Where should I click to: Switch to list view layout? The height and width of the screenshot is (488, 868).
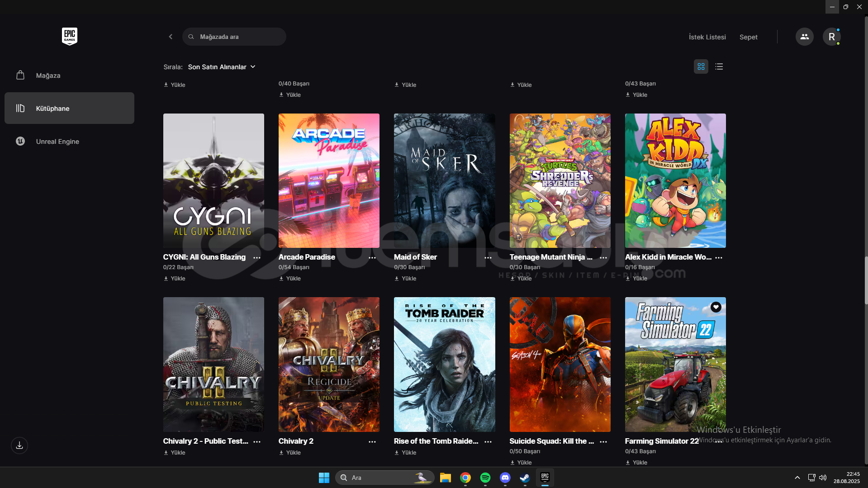(719, 66)
